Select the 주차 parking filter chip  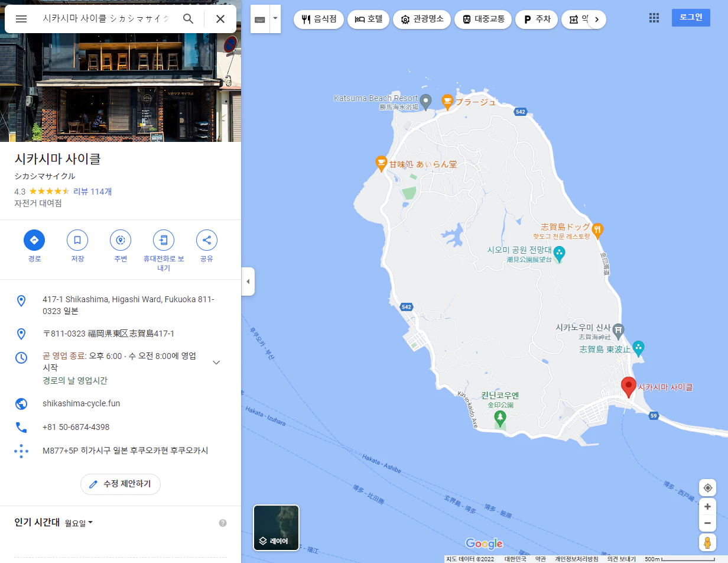tap(537, 19)
